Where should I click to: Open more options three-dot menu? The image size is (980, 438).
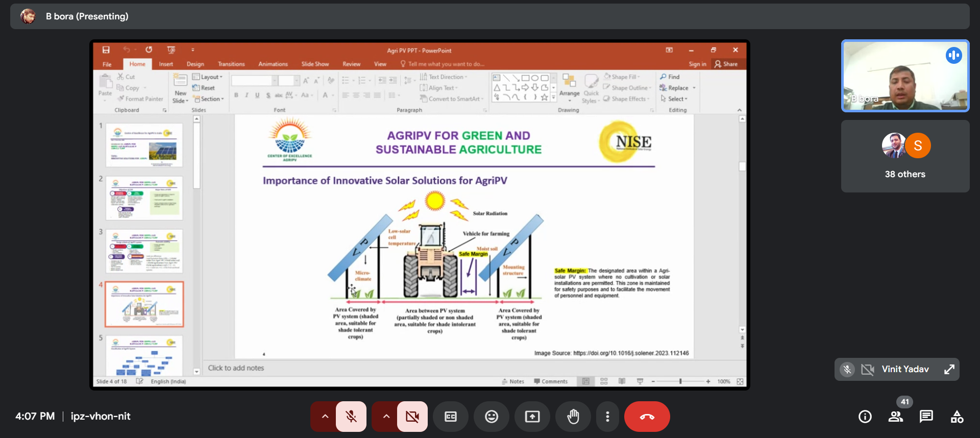pos(607,417)
